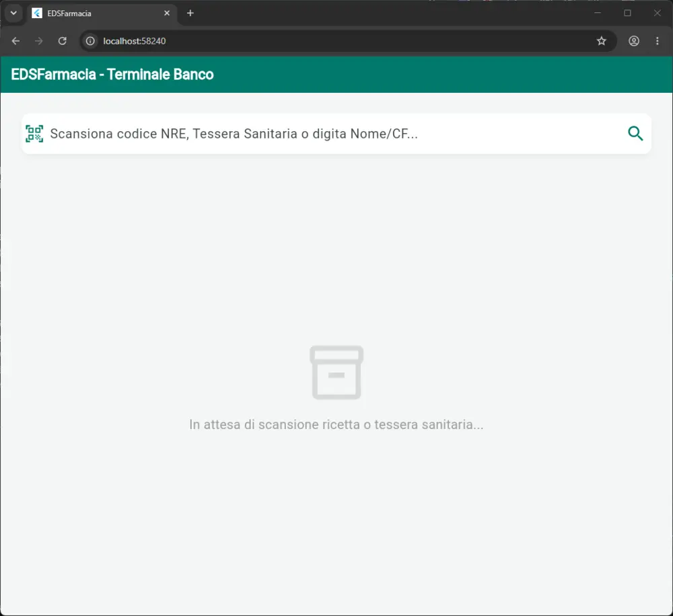
Task: Click the 'EDSFarmacia - Terminale Banco' title
Action: coord(112,74)
